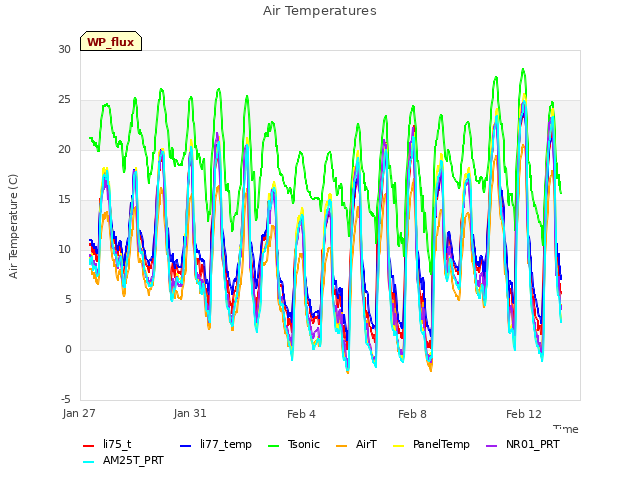Click the Air Temperatures chart title
The image size is (640, 480).
(320, 11)
